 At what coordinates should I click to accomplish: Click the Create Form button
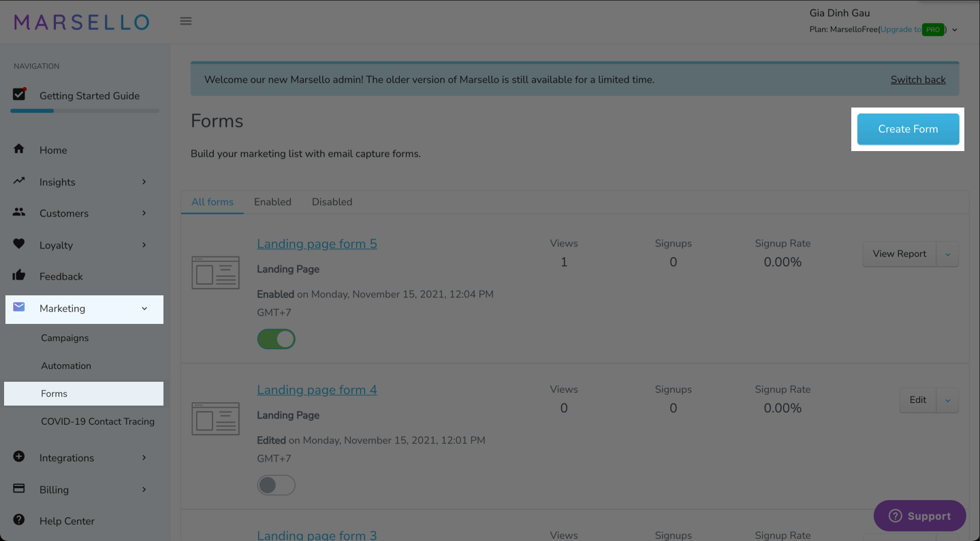(x=908, y=129)
